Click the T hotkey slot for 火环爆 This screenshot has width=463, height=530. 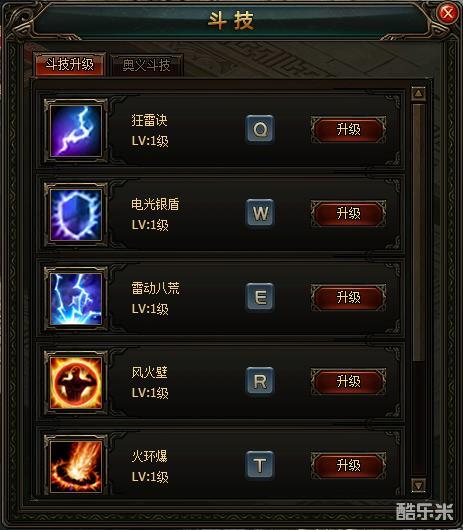(x=260, y=465)
